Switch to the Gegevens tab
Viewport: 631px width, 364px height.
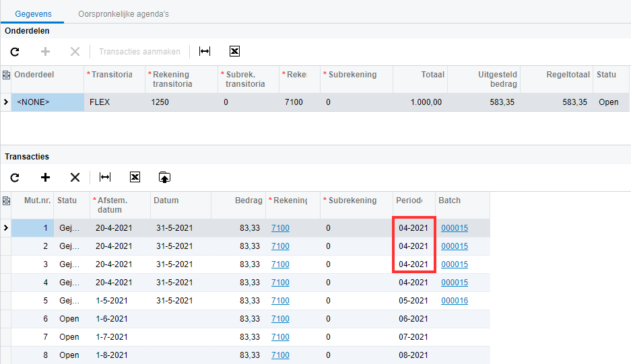point(32,13)
